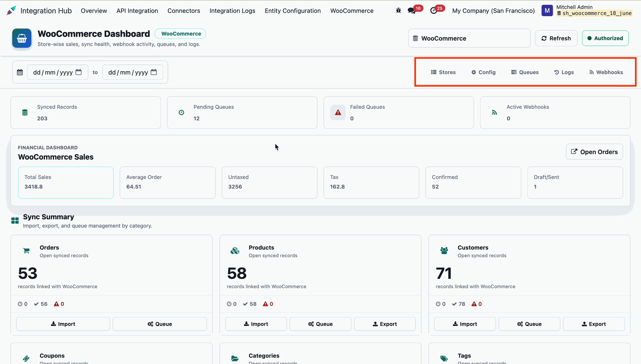Switch to the Webhooks tab
Viewport: 641px width, 364px height.
point(606,72)
